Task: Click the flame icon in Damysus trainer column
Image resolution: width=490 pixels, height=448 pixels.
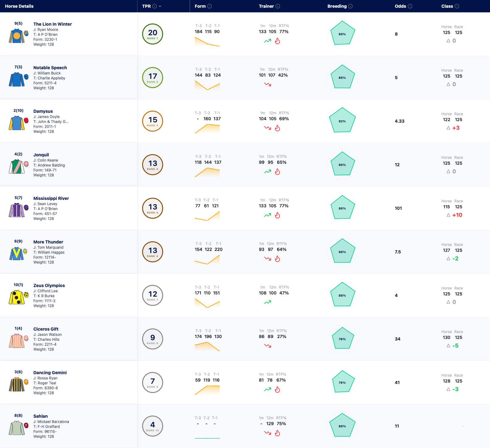Action: 277,128
